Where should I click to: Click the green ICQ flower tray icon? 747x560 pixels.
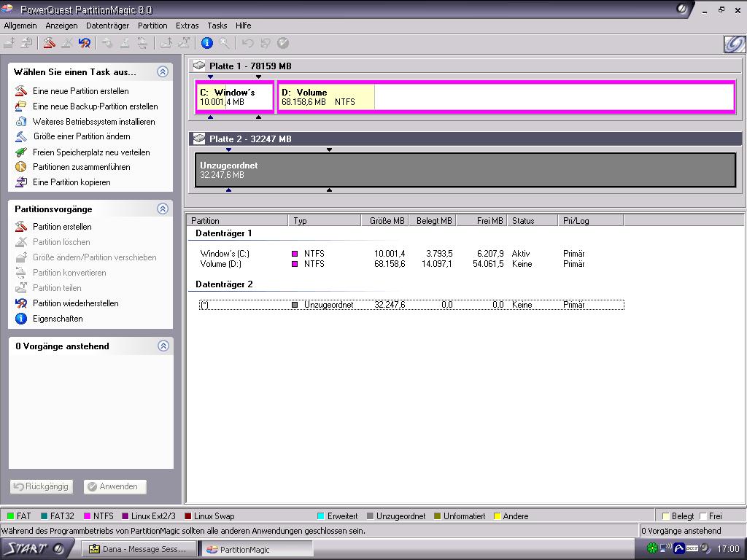tap(651, 548)
